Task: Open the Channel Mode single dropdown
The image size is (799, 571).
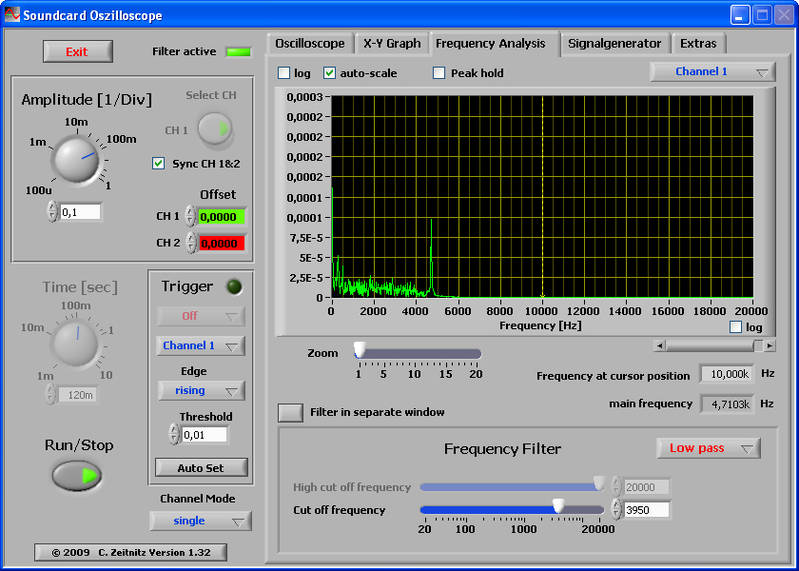Action: 200,521
